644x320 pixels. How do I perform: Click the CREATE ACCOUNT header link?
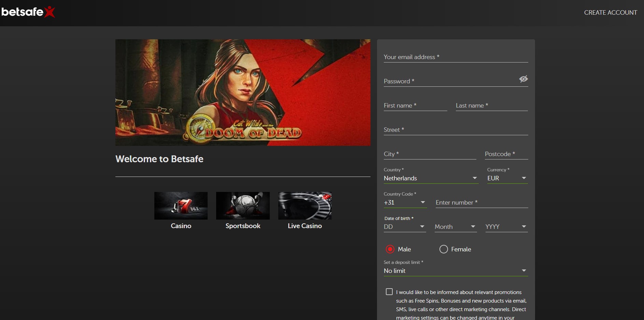click(x=610, y=13)
